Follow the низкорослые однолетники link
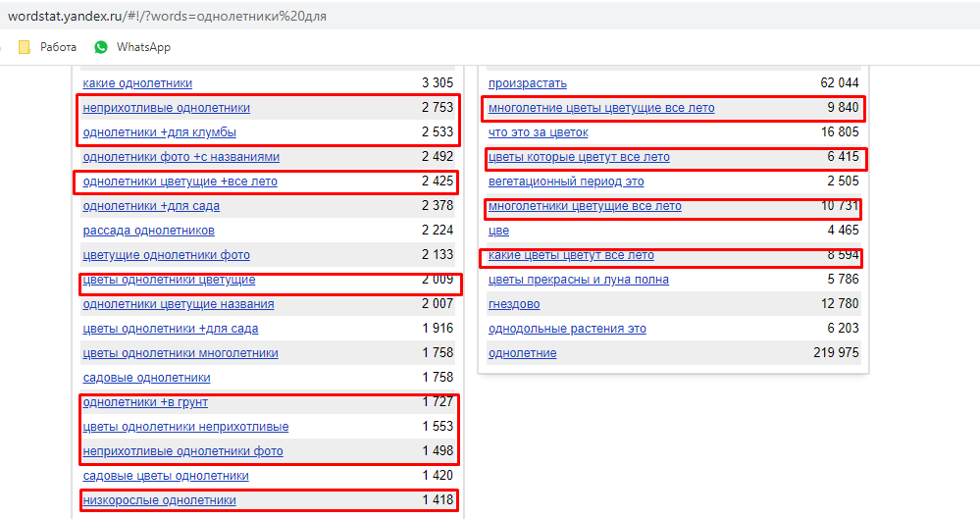 159,500
